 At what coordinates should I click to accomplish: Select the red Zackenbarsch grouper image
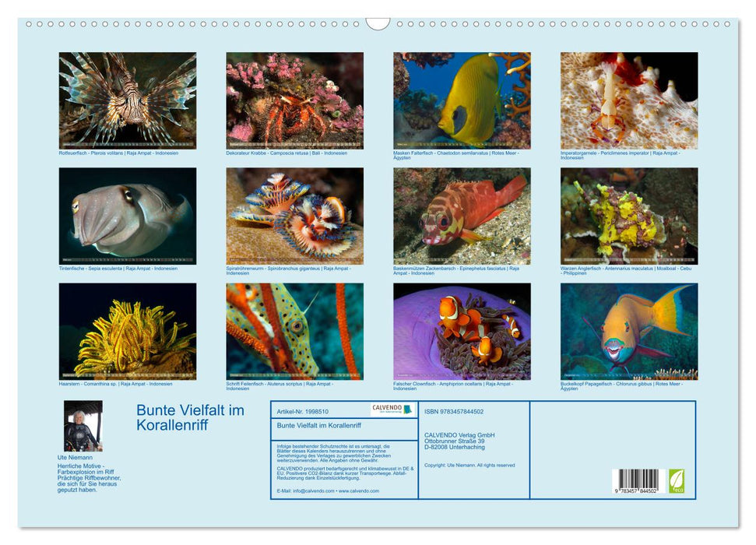click(462, 216)
